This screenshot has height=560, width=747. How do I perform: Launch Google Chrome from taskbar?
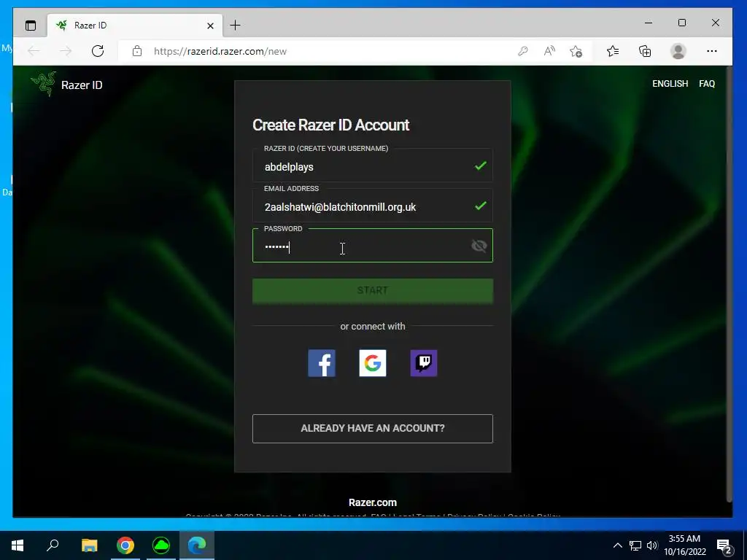125,545
